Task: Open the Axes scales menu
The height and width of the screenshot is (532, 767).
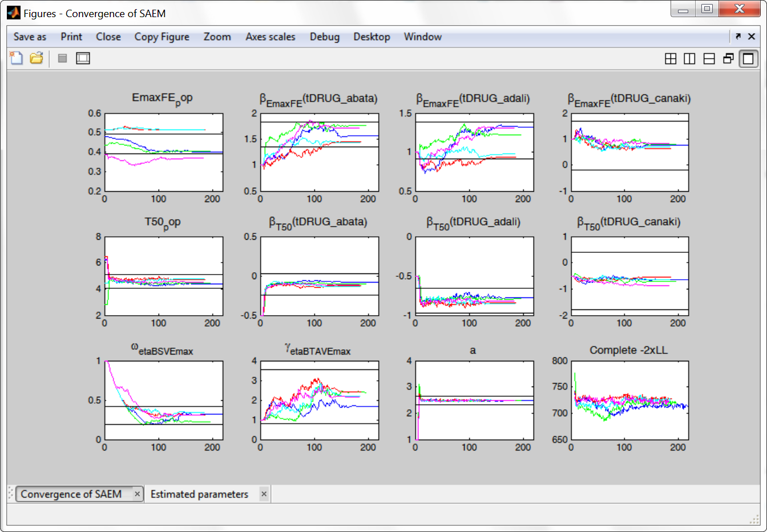Action: pos(270,37)
